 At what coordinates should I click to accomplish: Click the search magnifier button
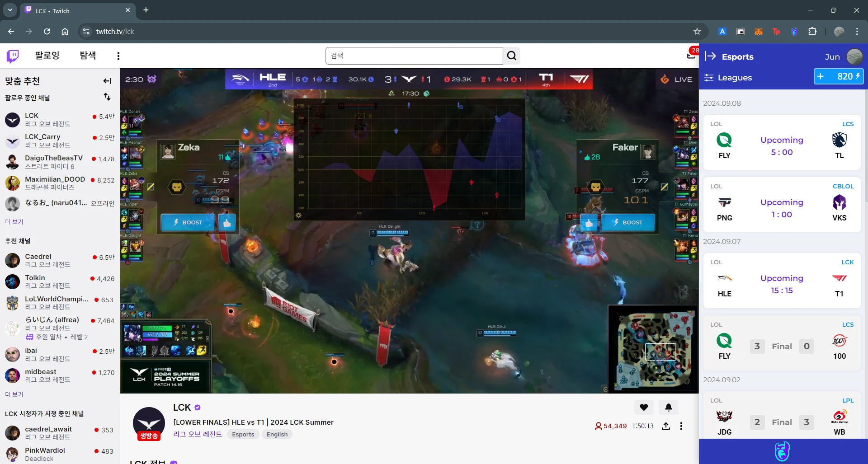point(512,56)
